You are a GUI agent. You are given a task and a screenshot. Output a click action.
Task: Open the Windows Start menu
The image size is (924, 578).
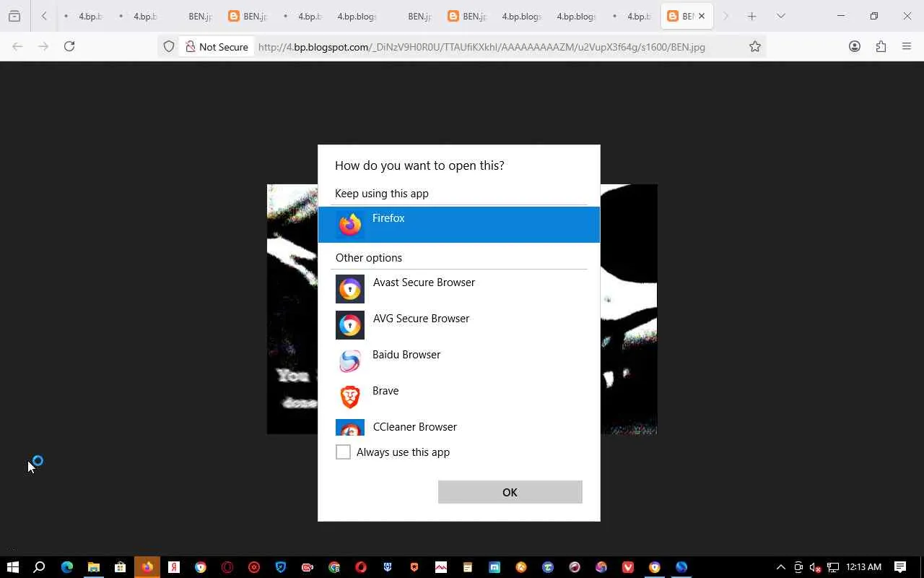click(x=13, y=567)
